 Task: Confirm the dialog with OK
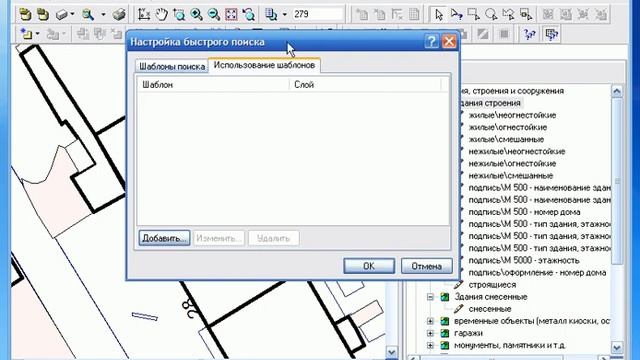369,266
